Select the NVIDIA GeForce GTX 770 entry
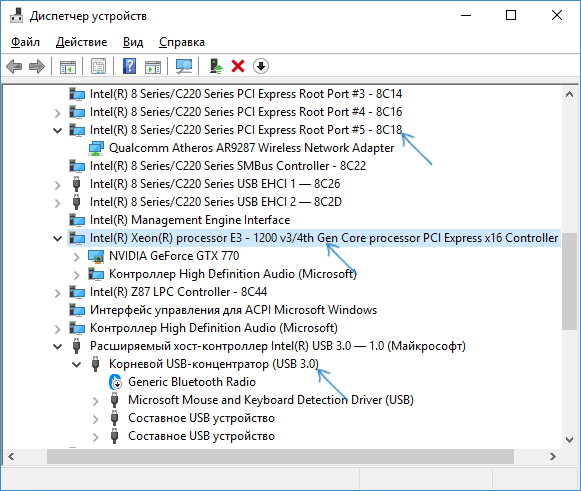Screen dimensions: 581x491 (x=174, y=256)
